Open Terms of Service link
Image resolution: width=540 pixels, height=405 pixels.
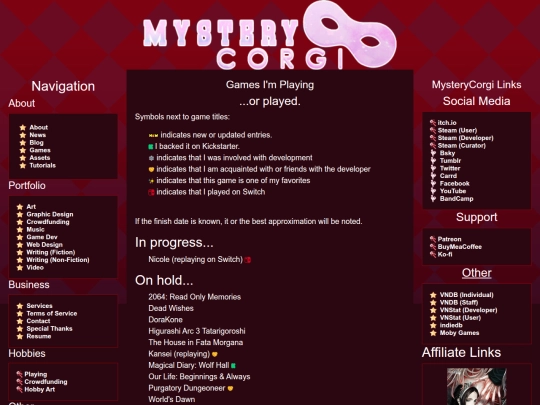pos(52,313)
